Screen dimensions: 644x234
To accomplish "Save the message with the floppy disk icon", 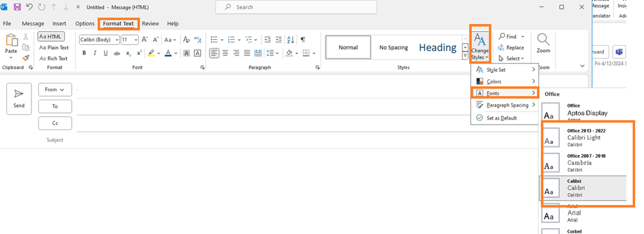I will (x=17, y=7).
